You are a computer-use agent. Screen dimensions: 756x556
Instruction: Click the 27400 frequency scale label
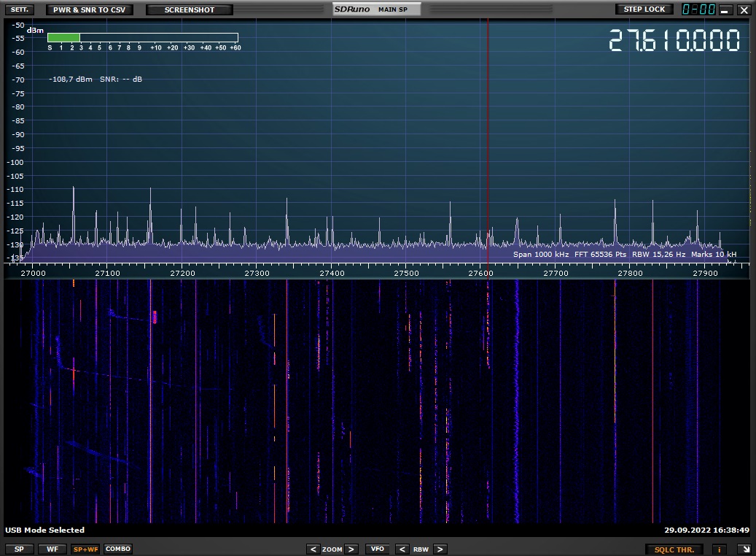pos(332,273)
